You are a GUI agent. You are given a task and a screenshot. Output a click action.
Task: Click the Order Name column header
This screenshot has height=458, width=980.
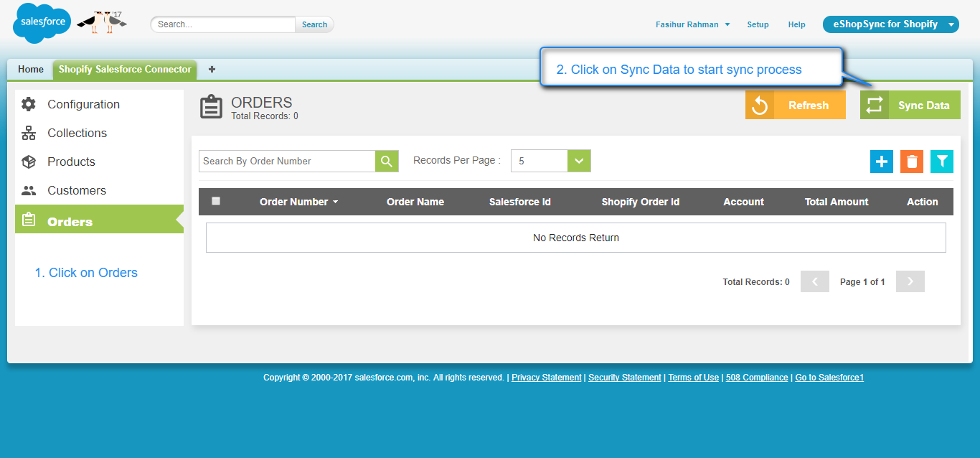point(415,202)
